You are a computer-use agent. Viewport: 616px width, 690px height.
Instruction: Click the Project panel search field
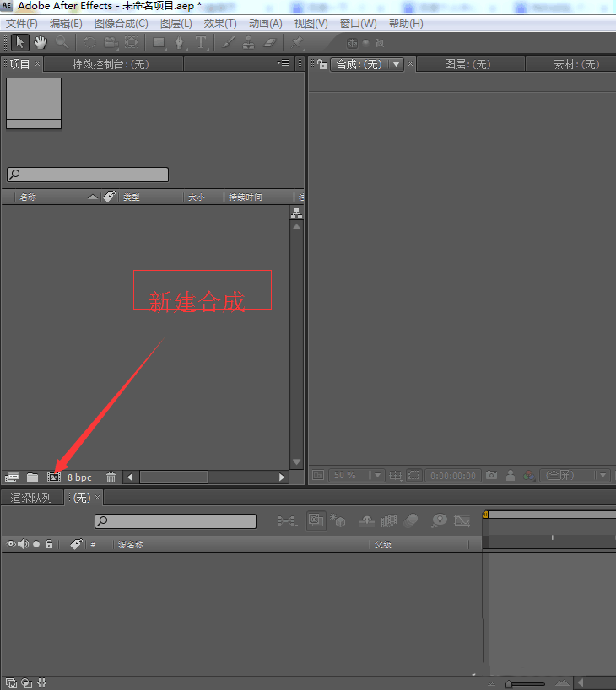(x=88, y=175)
